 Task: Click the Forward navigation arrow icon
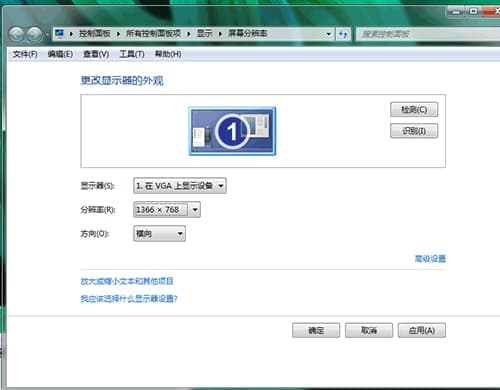pos(35,34)
